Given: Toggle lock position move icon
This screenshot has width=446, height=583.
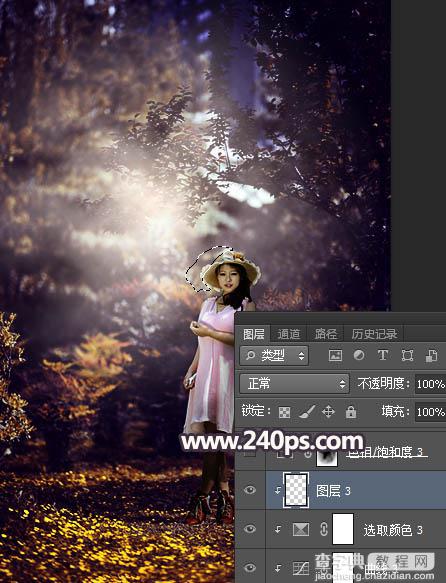Looking at the screenshot, I should 328,412.
